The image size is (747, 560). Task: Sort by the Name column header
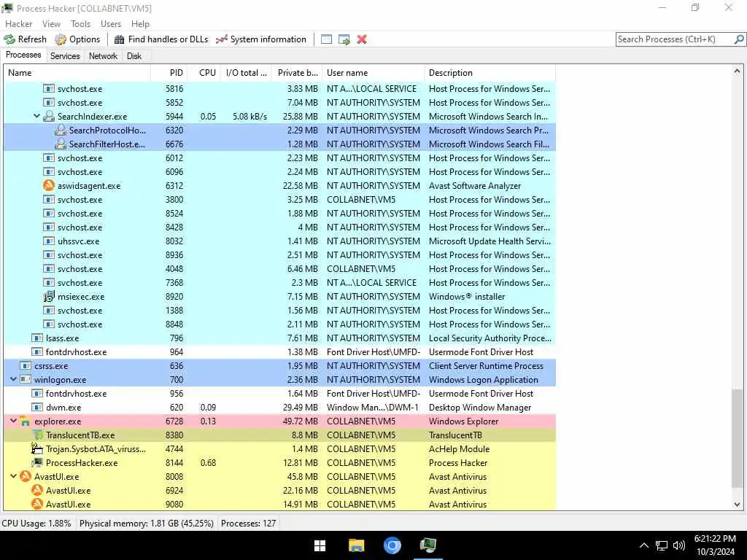pos(77,73)
